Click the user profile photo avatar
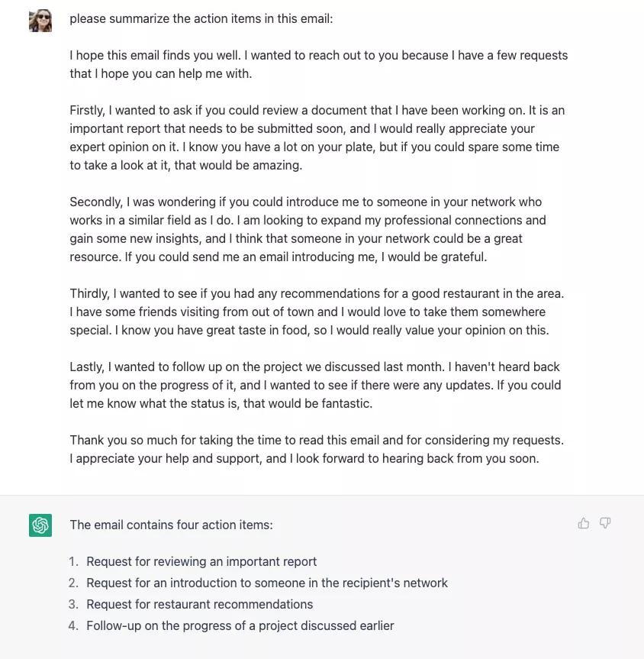The image size is (644, 659). (40, 21)
